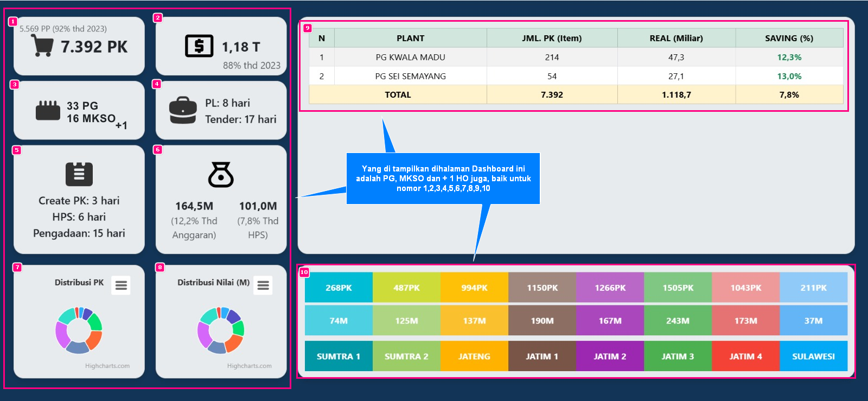Screen dimensions: 868x401
Task: Open Highcharts.com link under Distribusi Nilai
Action: 250,366
